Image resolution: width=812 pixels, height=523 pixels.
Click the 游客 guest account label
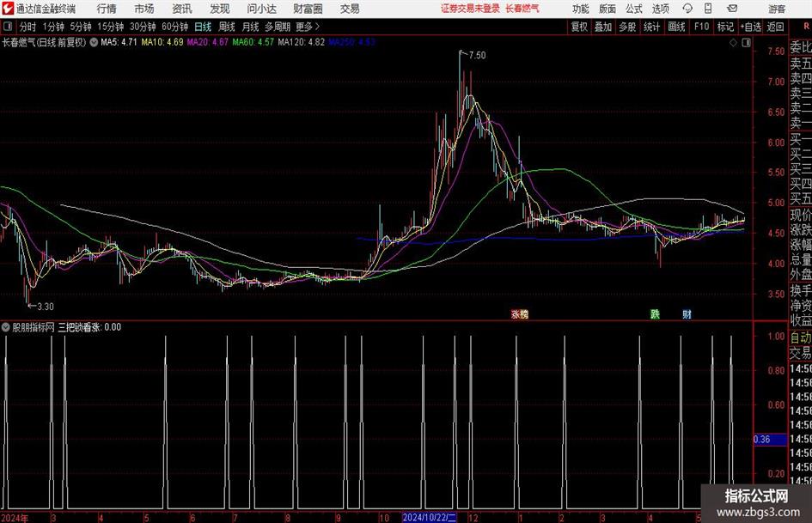777,9
